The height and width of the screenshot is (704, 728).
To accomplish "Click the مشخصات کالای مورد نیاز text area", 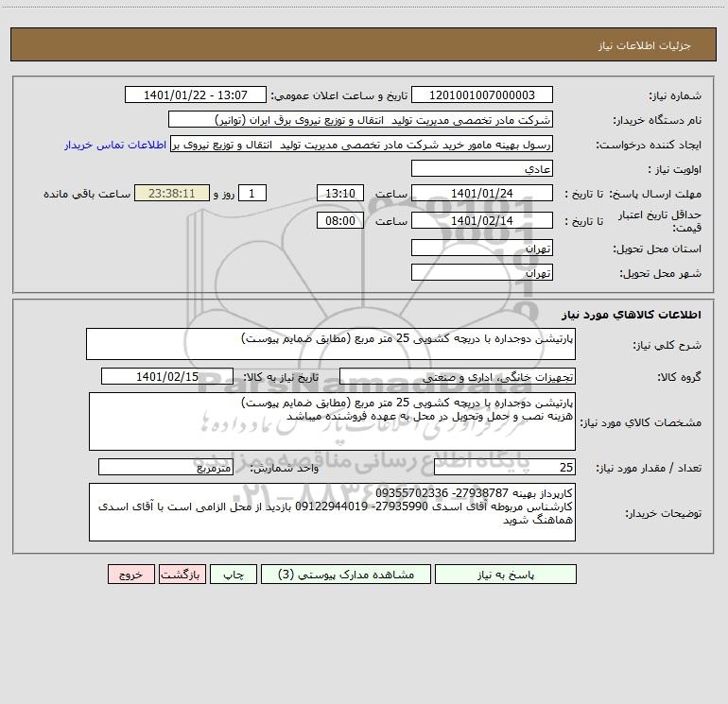I will point(332,421).
